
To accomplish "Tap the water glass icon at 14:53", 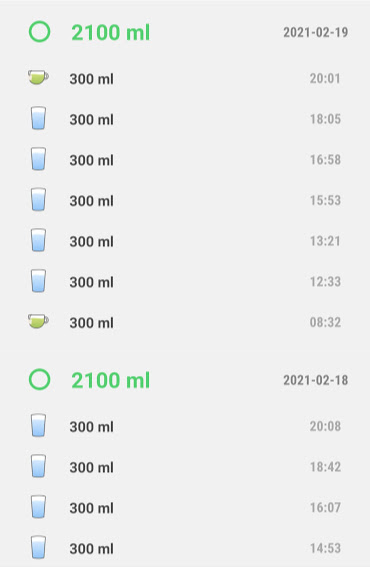I will point(38,547).
